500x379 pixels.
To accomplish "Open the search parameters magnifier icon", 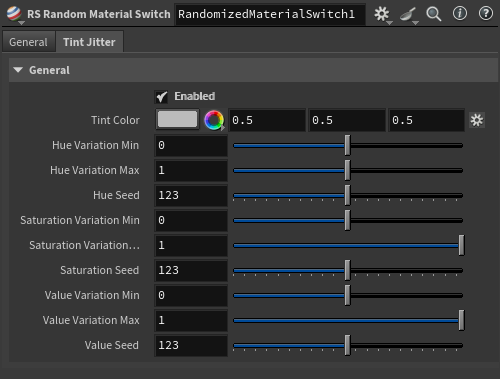I will click(x=433, y=14).
